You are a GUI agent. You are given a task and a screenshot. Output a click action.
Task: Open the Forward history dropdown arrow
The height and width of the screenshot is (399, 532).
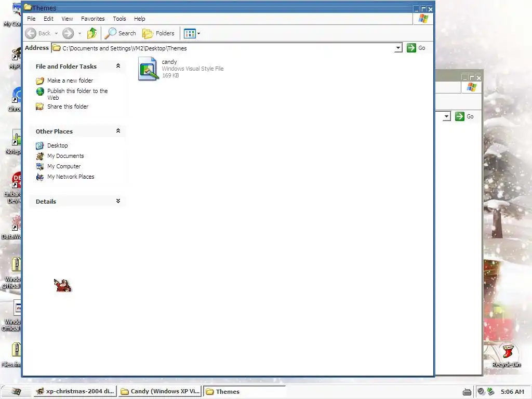[79, 34]
